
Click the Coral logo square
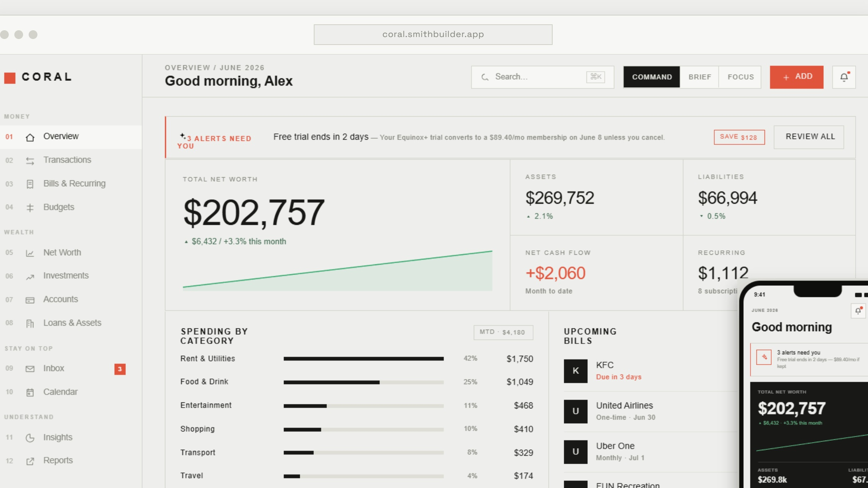click(10, 78)
